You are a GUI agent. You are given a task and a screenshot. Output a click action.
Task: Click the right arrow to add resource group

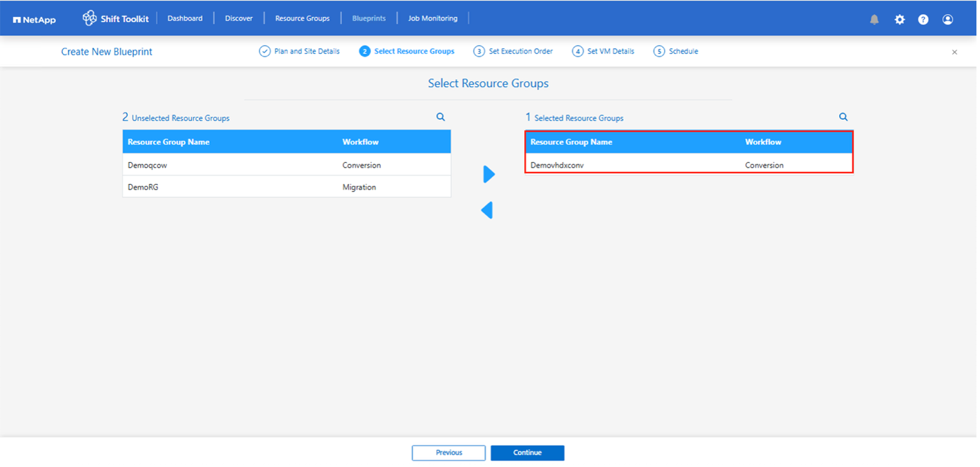click(489, 174)
